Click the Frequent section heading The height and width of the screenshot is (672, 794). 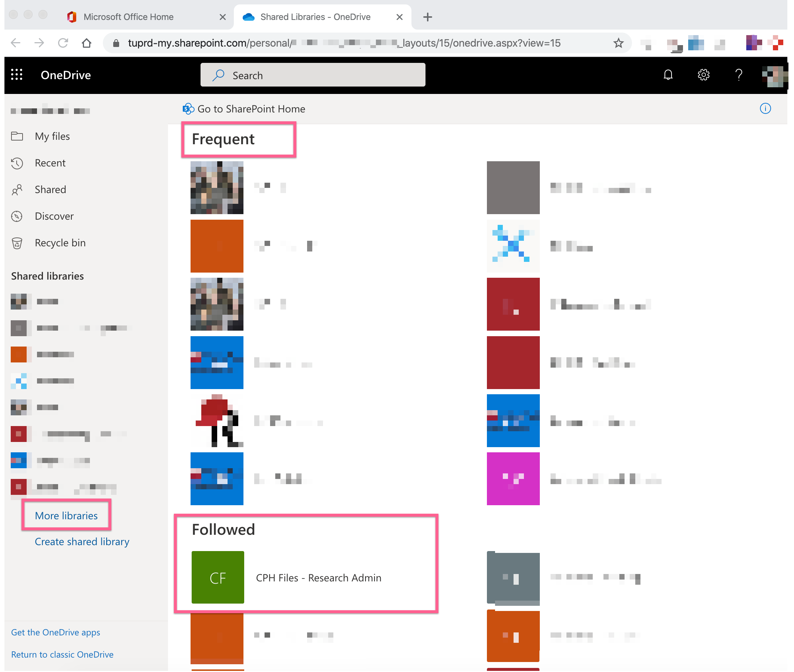[x=223, y=139]
